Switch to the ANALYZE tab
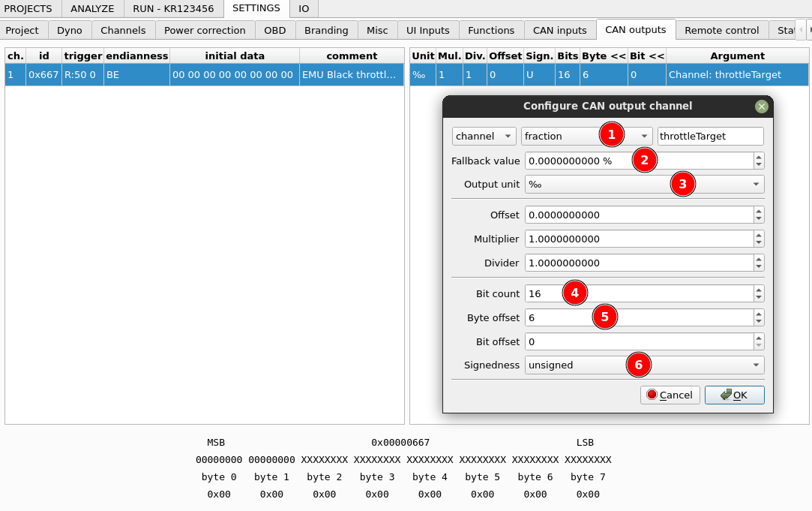Image resolution: width=812 pixels, height=511 pixels. click(91, 9)
